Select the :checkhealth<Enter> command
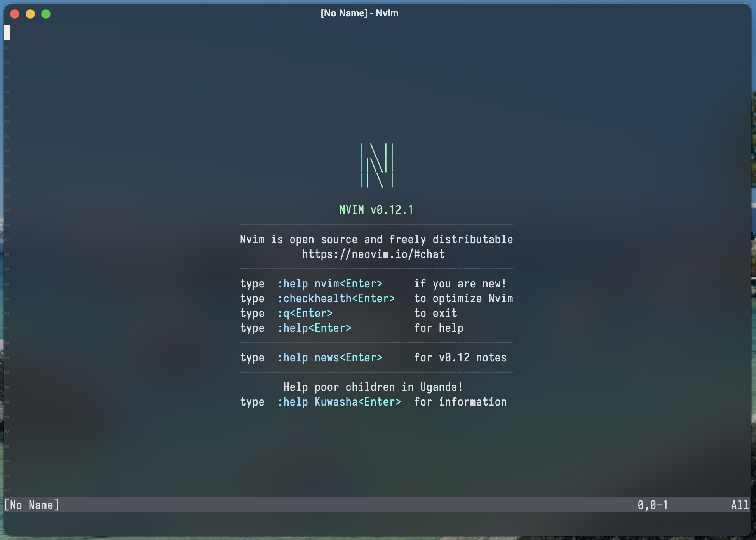The height and width of the screenshot is (540, 756). tap(336, 298)
